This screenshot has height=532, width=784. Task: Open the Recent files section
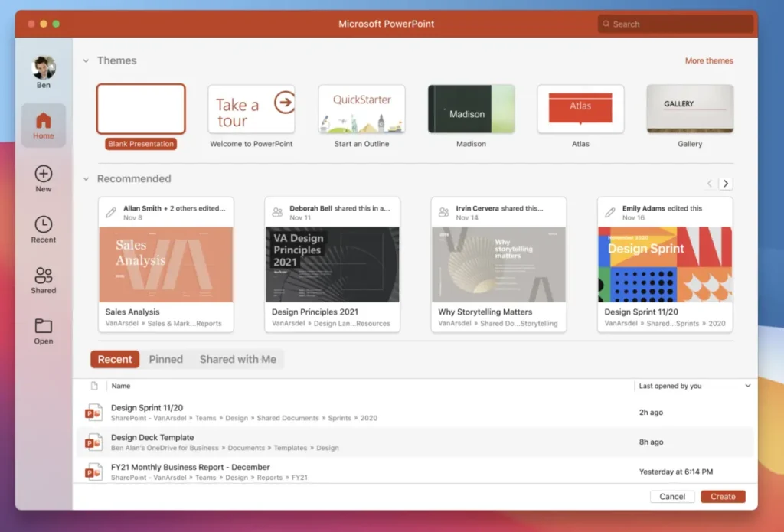(44, 230)
